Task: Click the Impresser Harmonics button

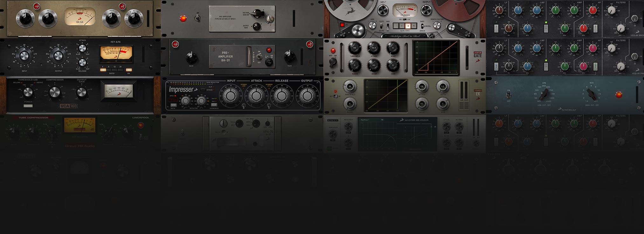Action: click(214, 105)
